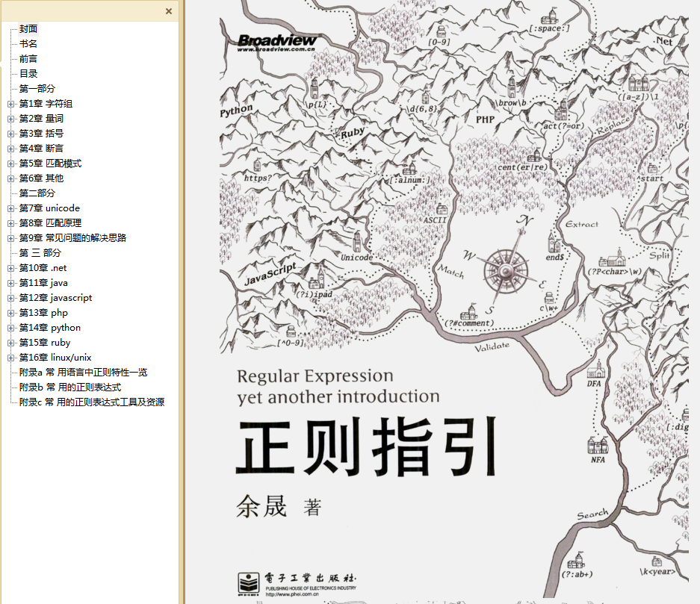Open 第12章 javascript chapter text
The width and height of the screenshot is (700, 604).
(x=55, y=298)
